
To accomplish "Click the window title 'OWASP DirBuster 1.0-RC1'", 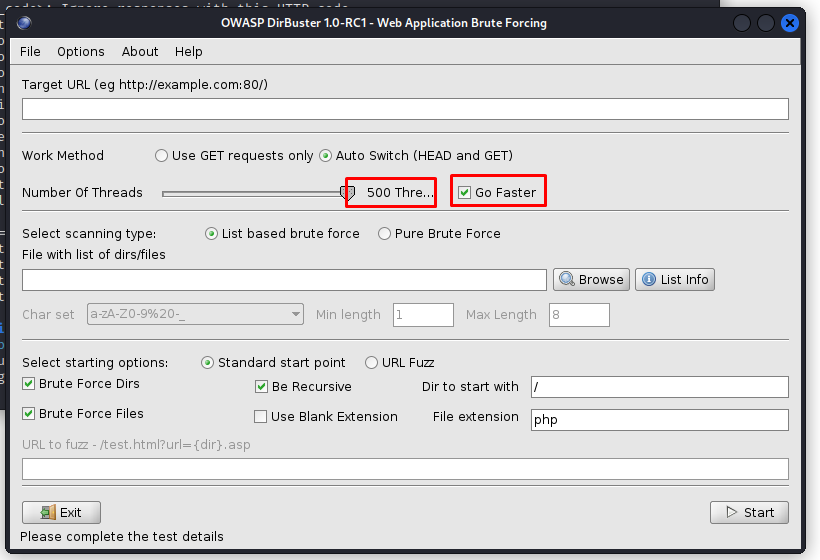I will coord(293,23).
